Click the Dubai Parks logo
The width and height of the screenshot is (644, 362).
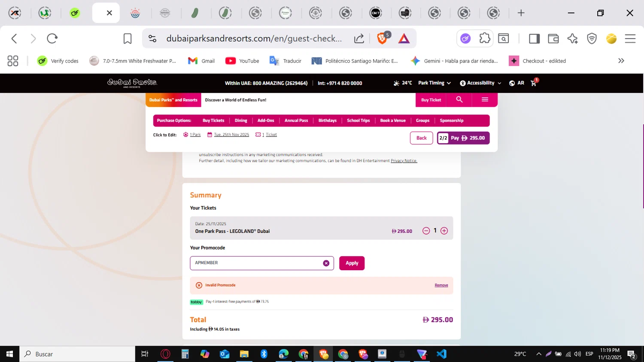click(132, 83)
